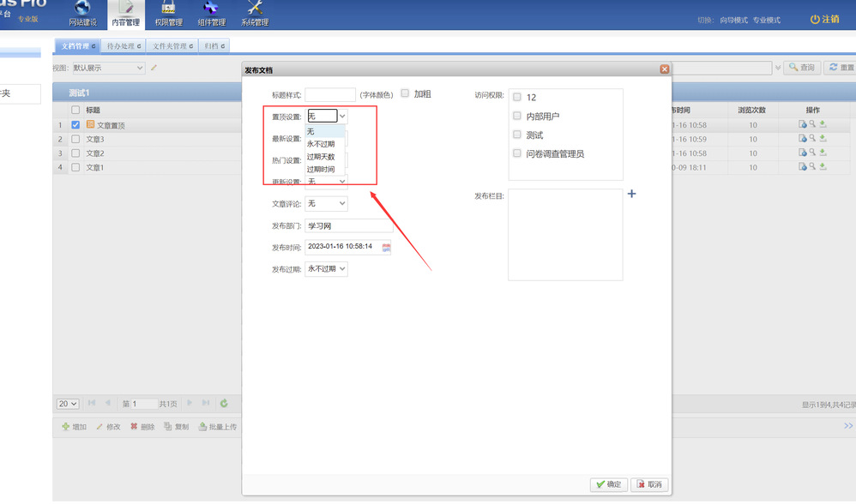Open the 权限管理 lock icon
This screenshot has width=856, height=504.
[168, 9]
